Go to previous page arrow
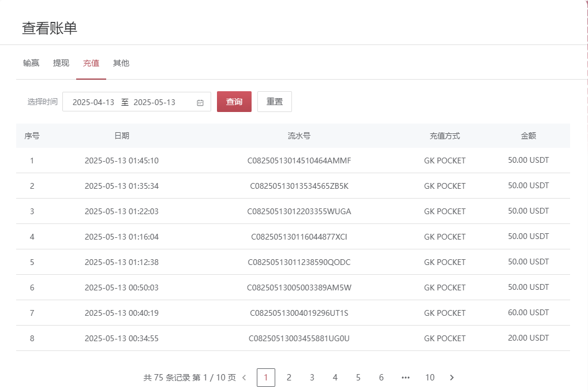Viewport: 588px width, 392px height. tap(244, 378)
